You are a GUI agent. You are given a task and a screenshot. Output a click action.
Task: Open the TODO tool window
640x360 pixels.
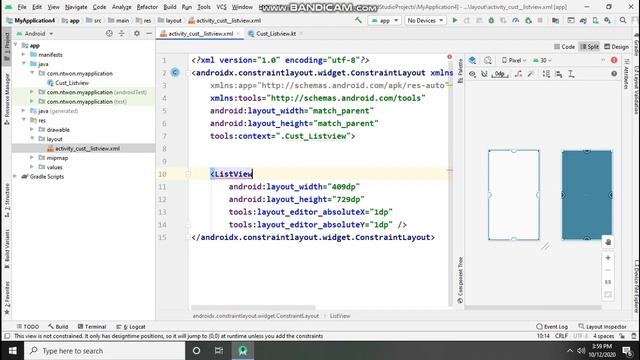pos(28,327)
